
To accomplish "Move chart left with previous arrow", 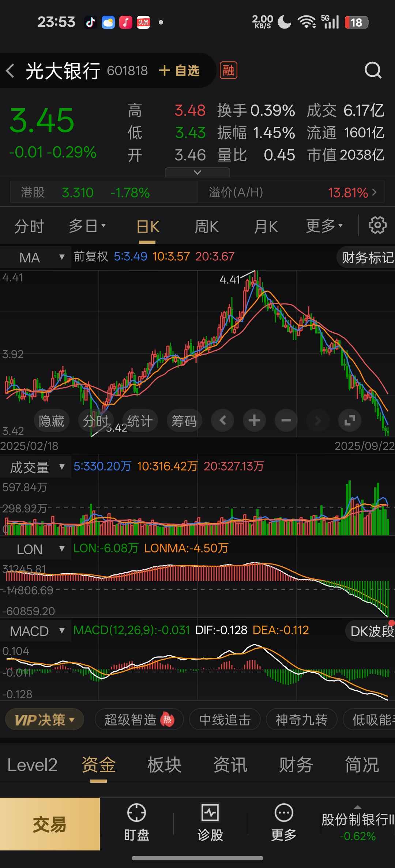I will click(223, 420).
